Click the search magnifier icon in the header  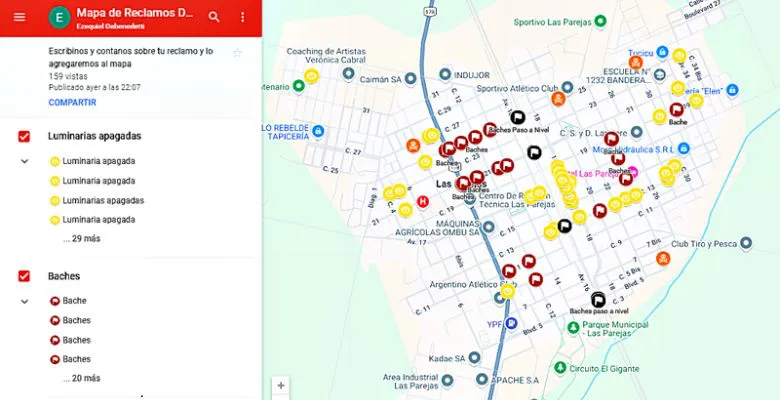pos(214,17)
